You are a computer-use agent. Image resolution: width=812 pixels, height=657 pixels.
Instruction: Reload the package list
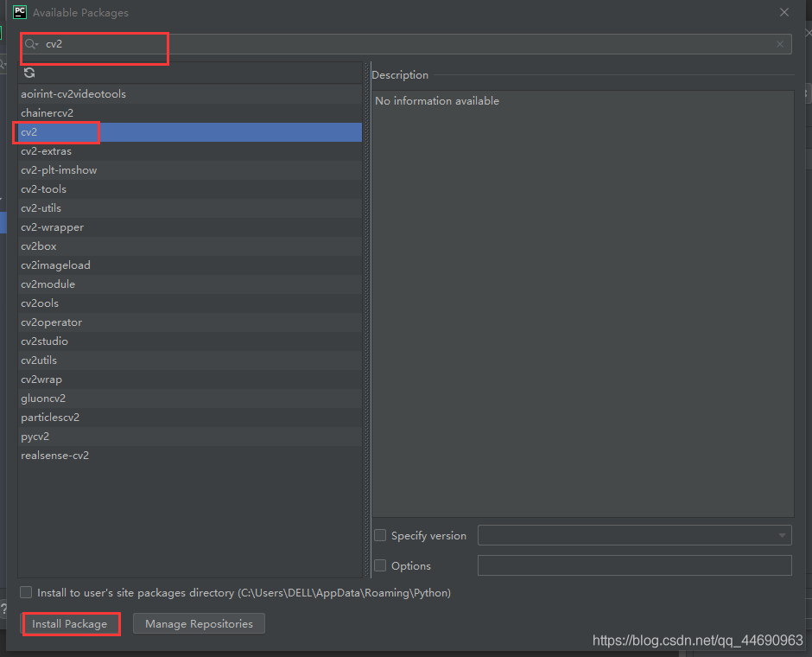(x=29, y=73)
